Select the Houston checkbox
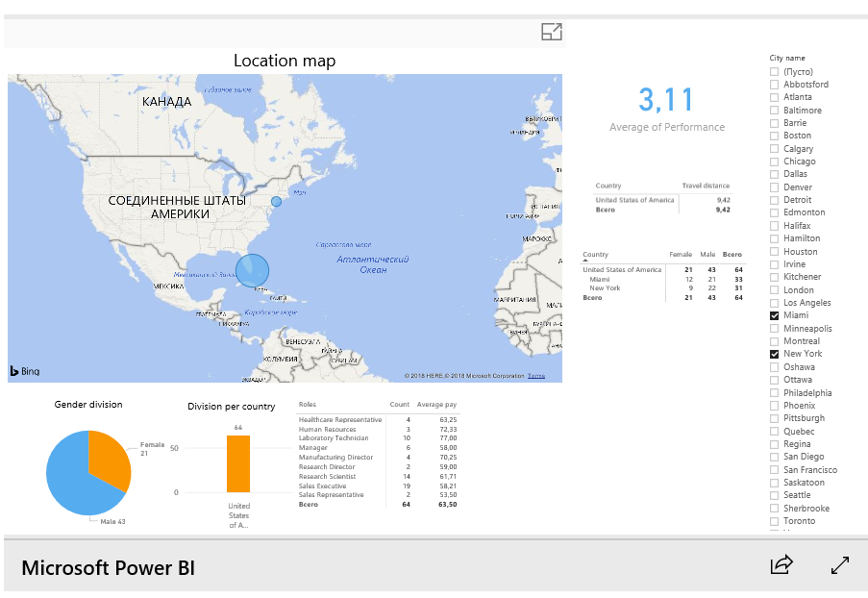The image size is (868, 598). click(775, 251)
